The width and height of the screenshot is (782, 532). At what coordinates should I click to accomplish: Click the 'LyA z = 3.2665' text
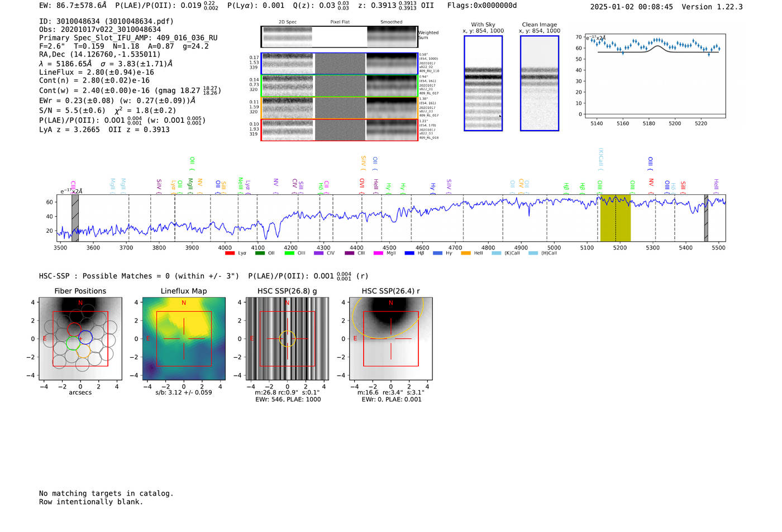point(69,130)
